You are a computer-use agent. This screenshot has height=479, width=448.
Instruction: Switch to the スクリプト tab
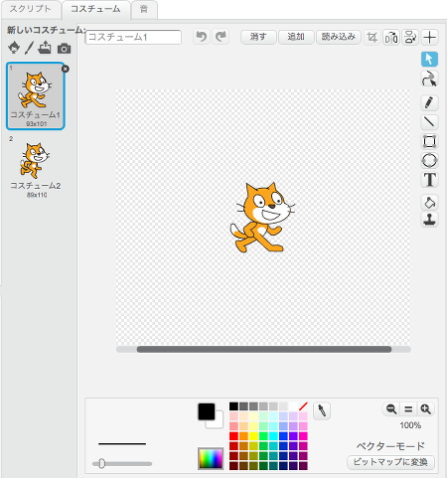coord(31,9)
